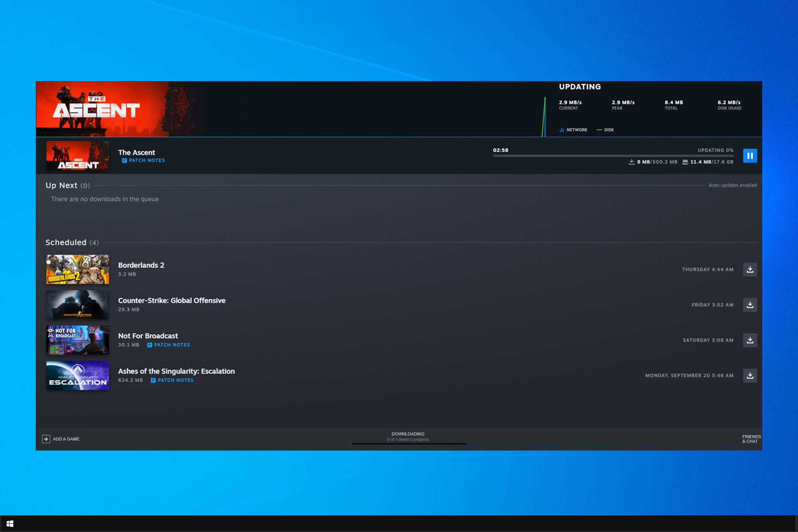Click the download icon for Borderlands 2
This screenshot has width=798, height=532.
(x=751, y=269)
